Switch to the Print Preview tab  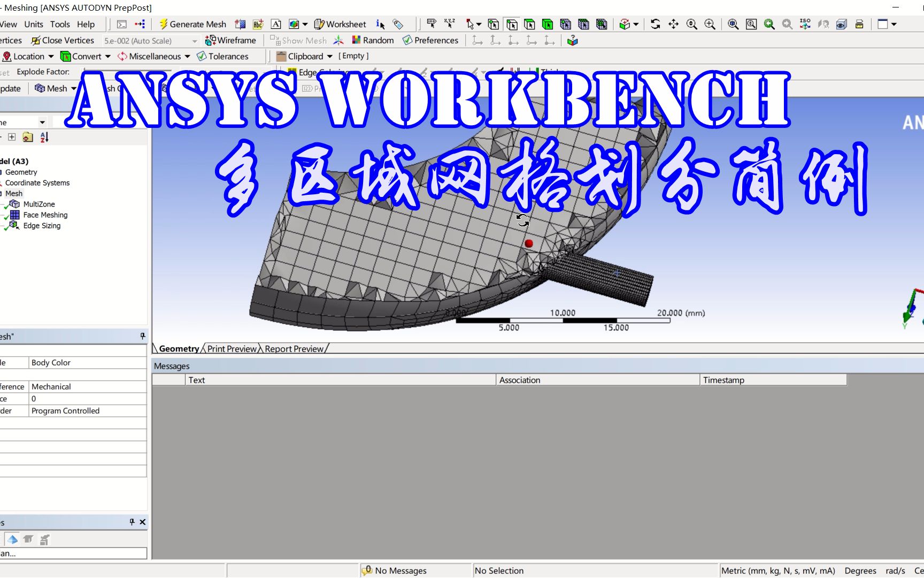click(232, 348)
